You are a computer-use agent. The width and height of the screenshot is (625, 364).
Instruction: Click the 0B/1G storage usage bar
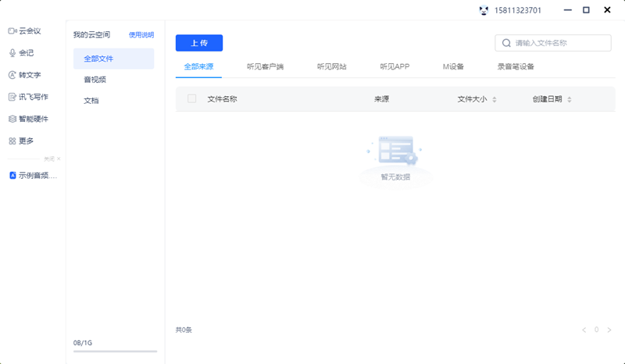pos(115,352)
